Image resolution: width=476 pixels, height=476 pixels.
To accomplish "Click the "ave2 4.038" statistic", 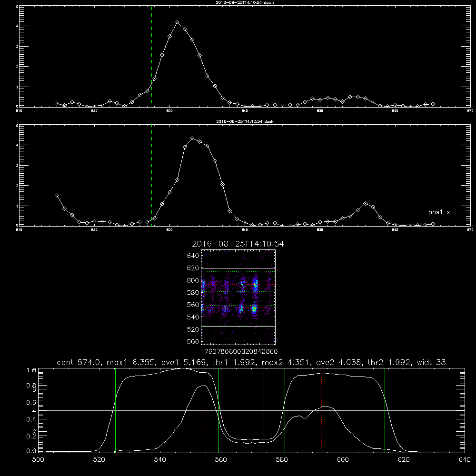I will 338,362.
